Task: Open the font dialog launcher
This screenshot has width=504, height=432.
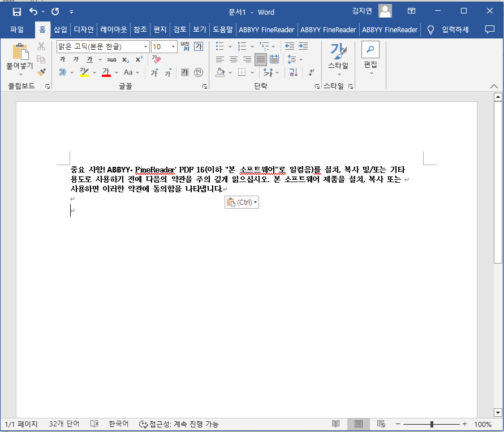Action: (x=205, y=87)
